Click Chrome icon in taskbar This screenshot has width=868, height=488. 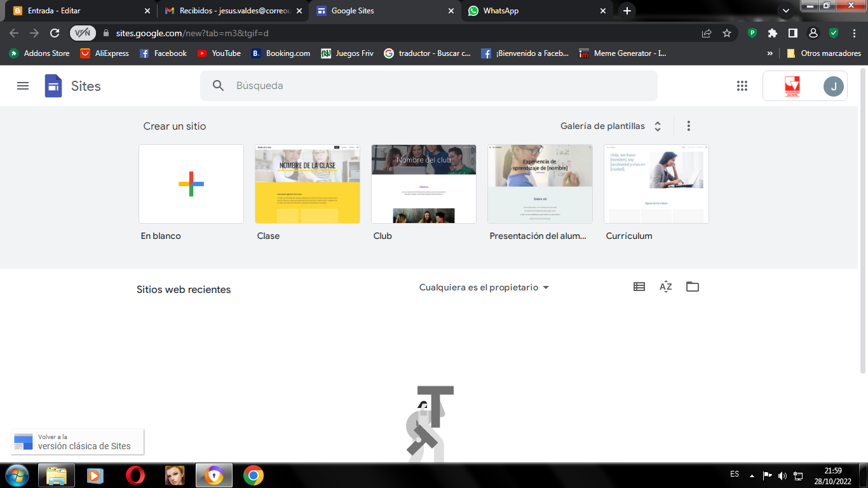point(253,475)
